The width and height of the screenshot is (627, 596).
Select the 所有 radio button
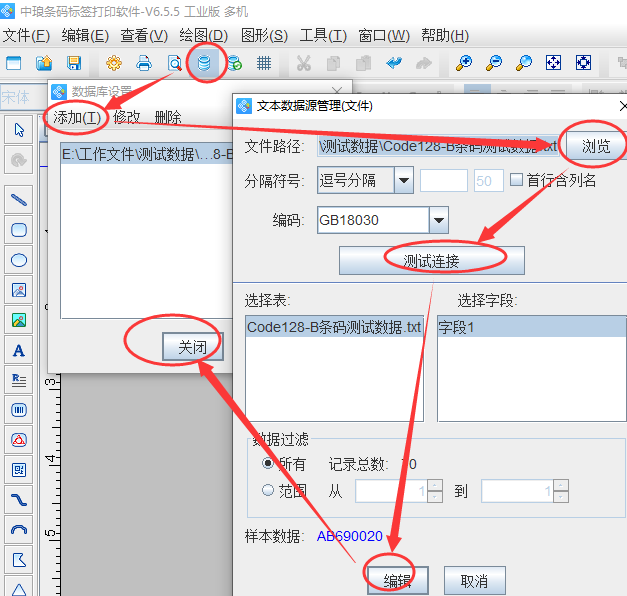click(267, 464)
